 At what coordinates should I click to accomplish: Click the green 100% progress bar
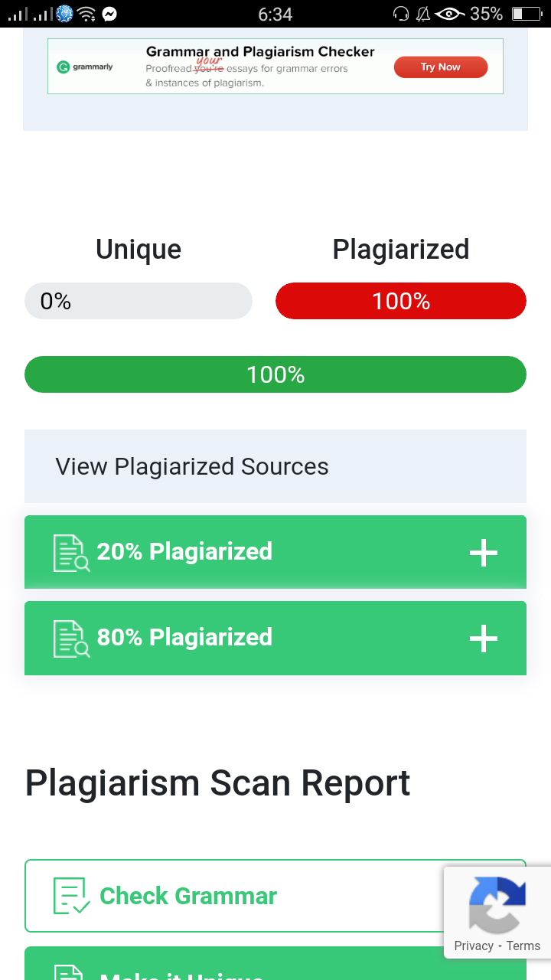[275, 374]
